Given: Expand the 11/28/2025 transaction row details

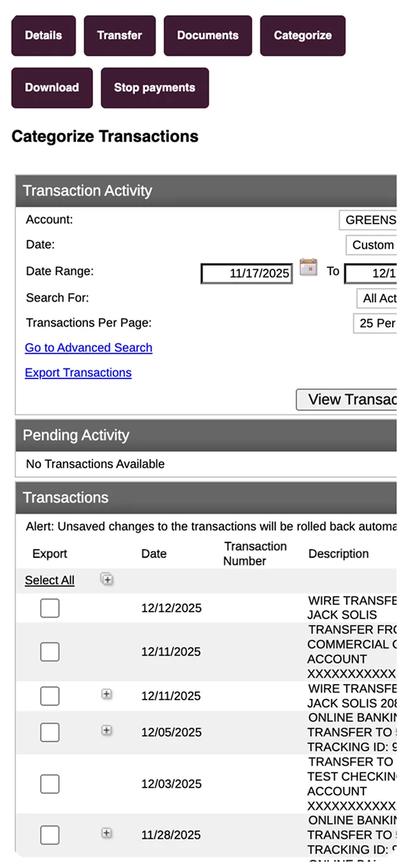Looking at the screenshot, I should click(107, 834).
